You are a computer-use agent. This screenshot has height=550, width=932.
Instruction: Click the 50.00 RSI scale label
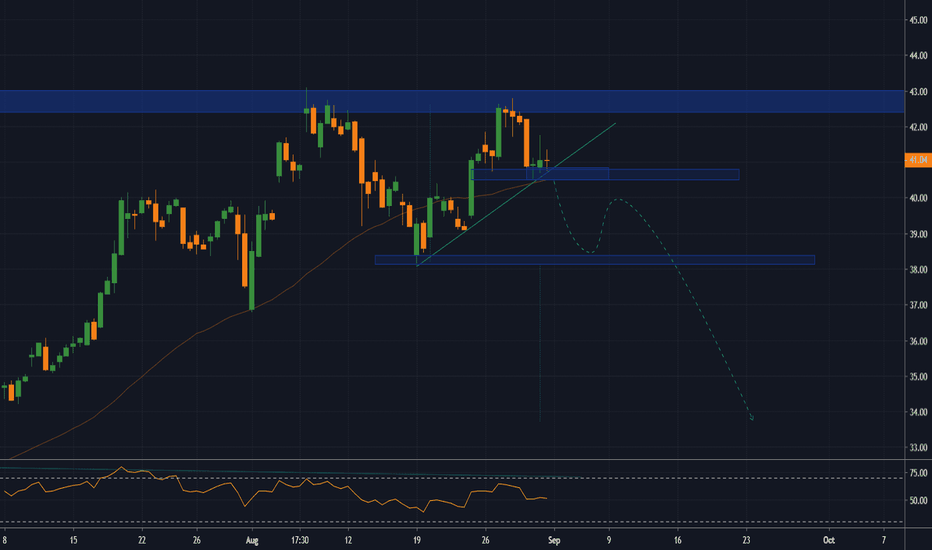[918, 501]
